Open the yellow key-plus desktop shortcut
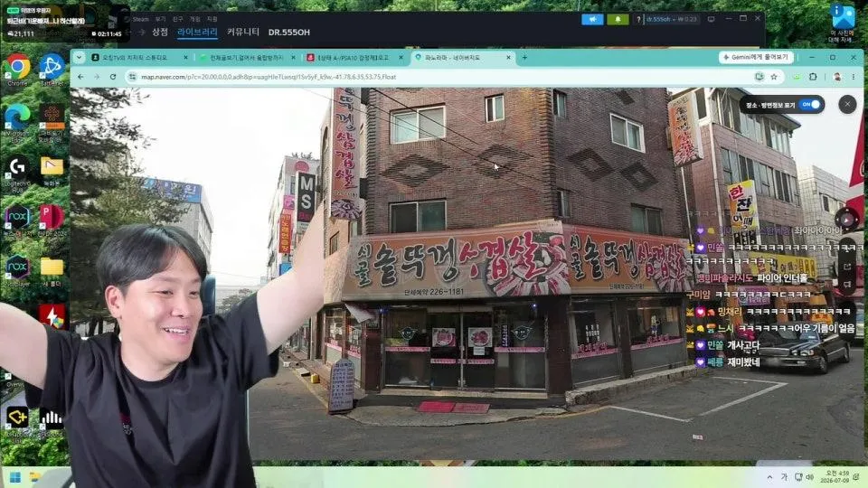Image resolution: width=868 pixels, height=488 pixels. pos(18,423)
